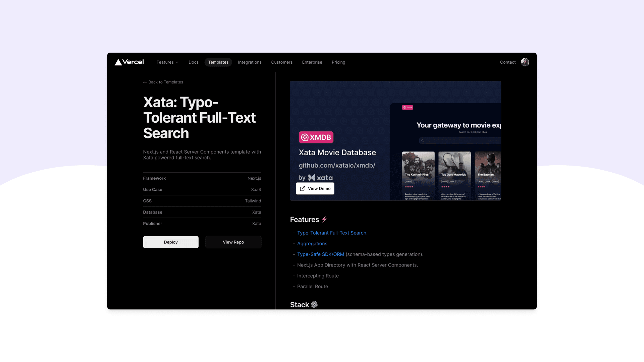Click the external-link icon on View Demo
Viewport: 644px width, 362px height.
click(x=302, y=188)
